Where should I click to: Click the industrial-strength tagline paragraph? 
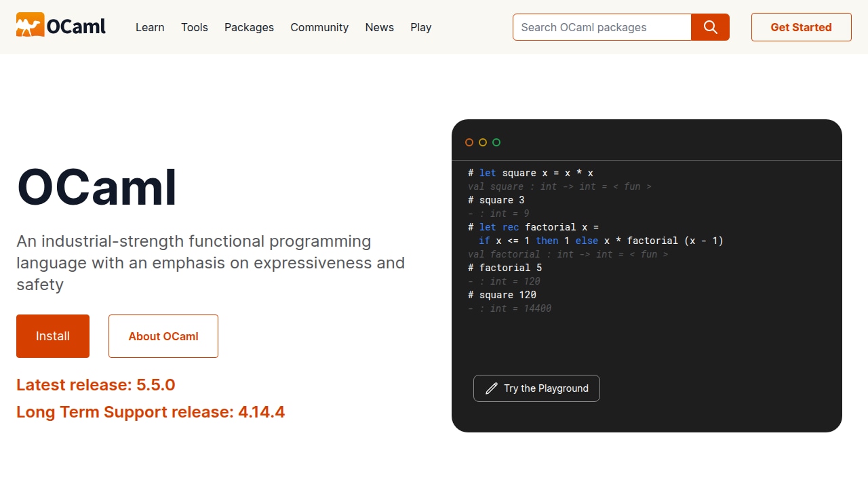point(211,263)
